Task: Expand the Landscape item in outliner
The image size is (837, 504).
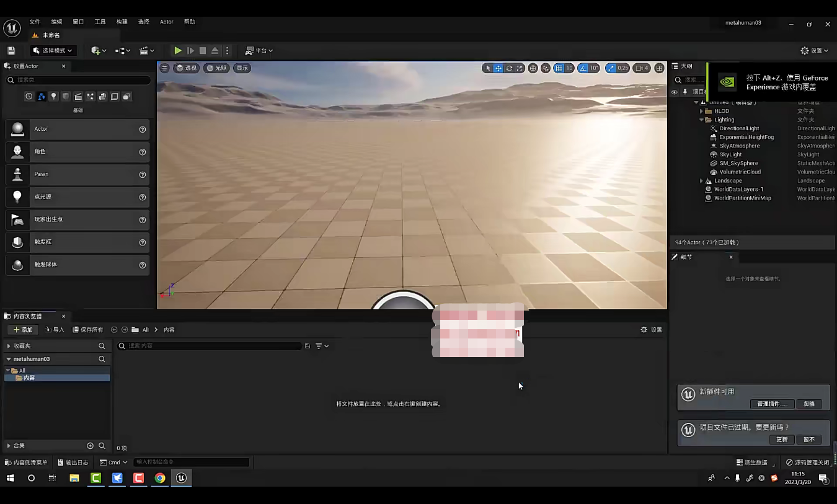Action: point(701,181)
